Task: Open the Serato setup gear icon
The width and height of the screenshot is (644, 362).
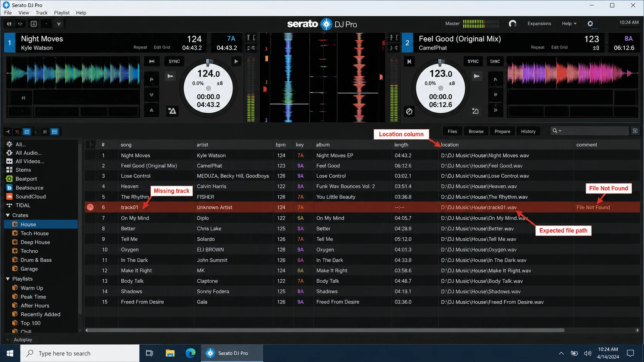Action: point(590,24)
